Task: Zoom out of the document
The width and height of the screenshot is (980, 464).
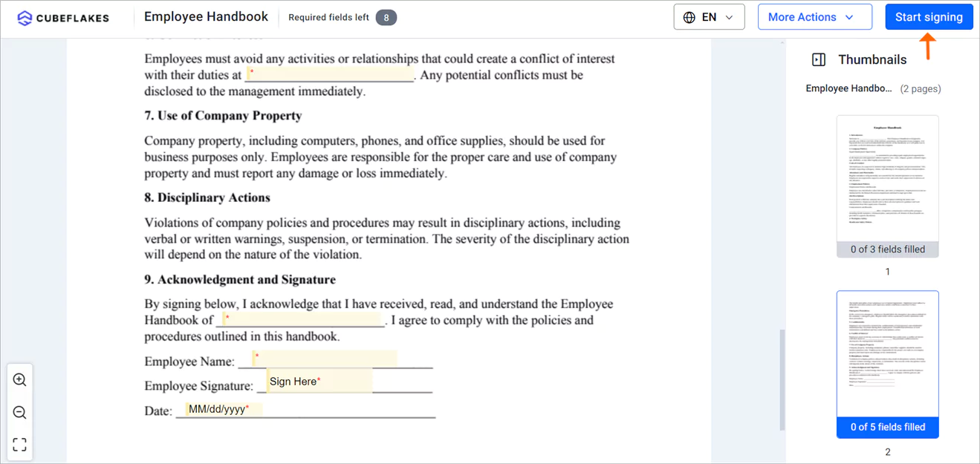Action: coord(20,413)
